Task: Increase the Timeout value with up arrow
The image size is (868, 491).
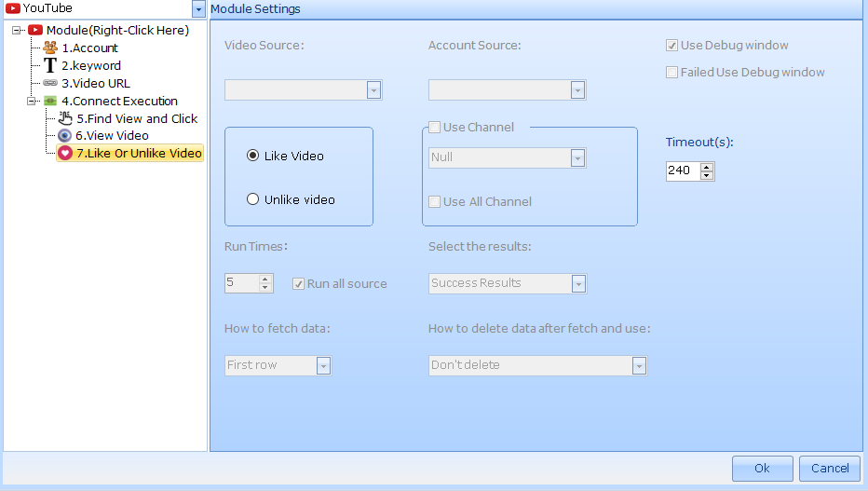Action: tap(707, 167)
